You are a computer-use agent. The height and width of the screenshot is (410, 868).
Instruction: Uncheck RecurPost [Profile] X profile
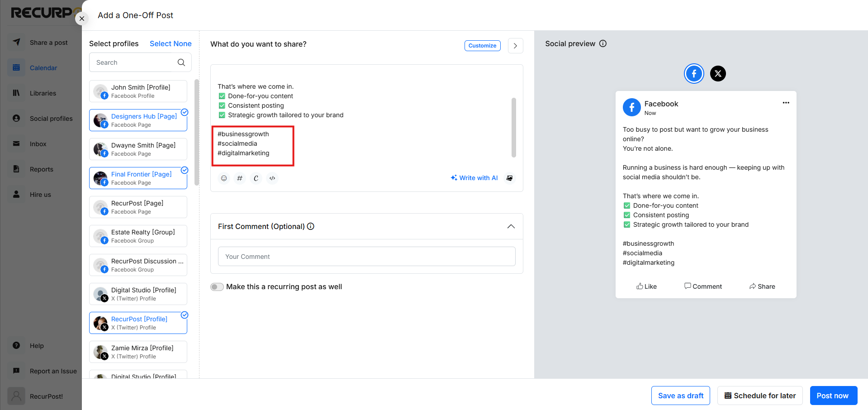[x=138, y=323]
